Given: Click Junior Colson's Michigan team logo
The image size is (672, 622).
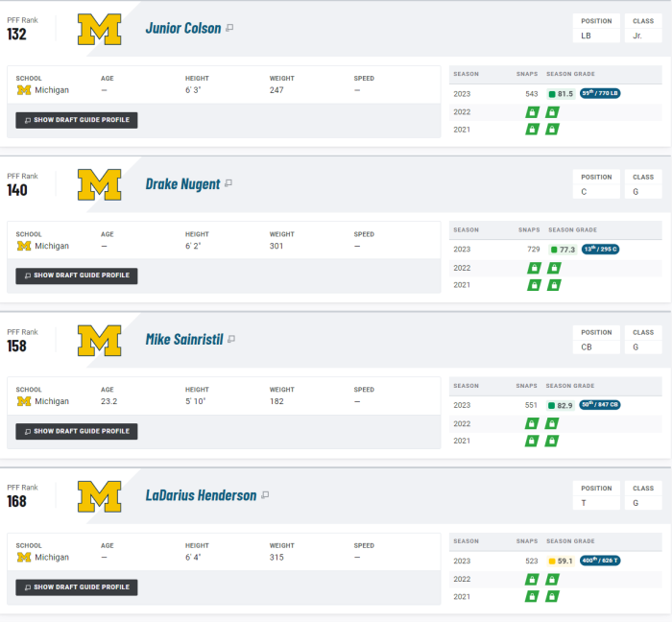Looking at the screenshot, I should tap(99, 29).
